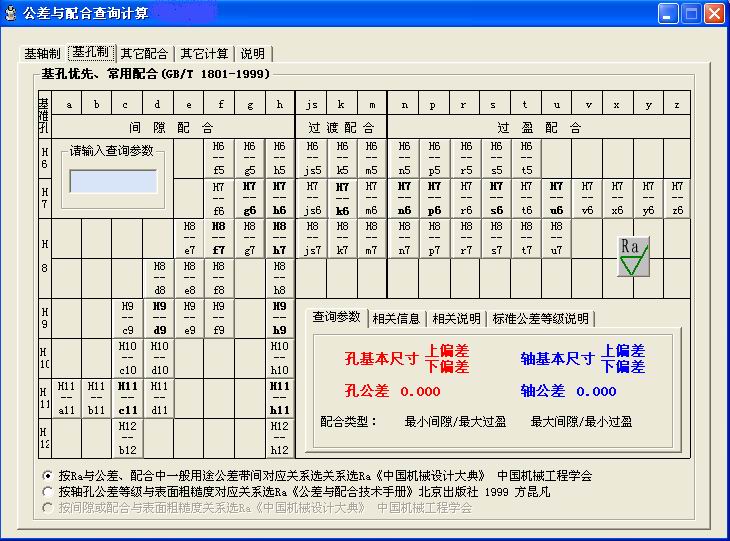This screenshot has width=730, height=541.
Task: Open the 其它配合 tab
Action: (x=144, y=54)
